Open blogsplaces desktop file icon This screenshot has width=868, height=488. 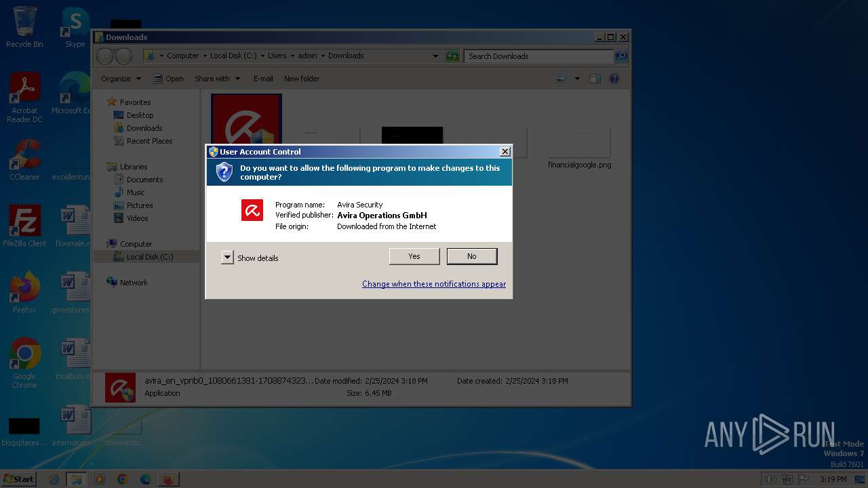[x=24, y=432]
